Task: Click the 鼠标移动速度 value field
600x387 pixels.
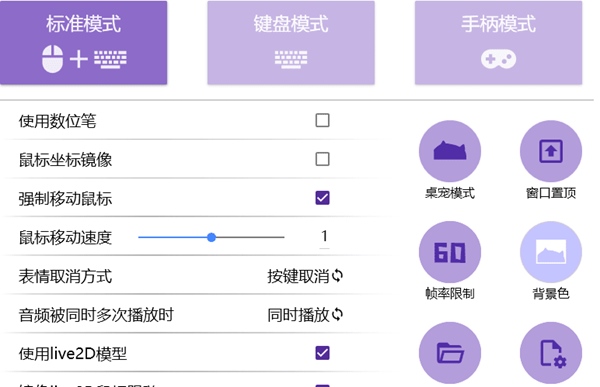Action: [x=324, y=237]
